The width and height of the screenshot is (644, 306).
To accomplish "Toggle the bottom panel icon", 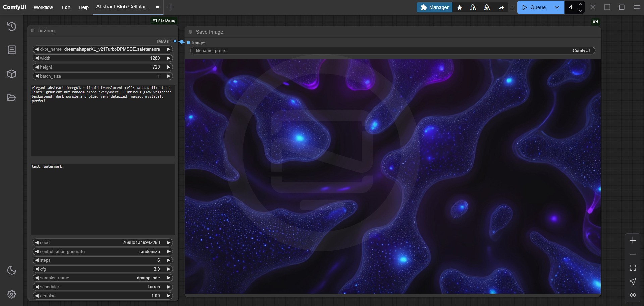I will click(x=622, y=7).
